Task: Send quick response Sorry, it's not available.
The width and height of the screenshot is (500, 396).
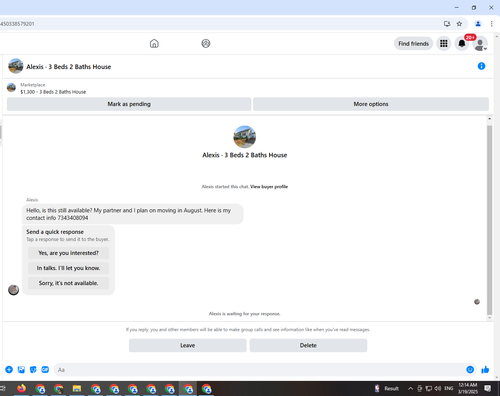Action: [68, 283]
